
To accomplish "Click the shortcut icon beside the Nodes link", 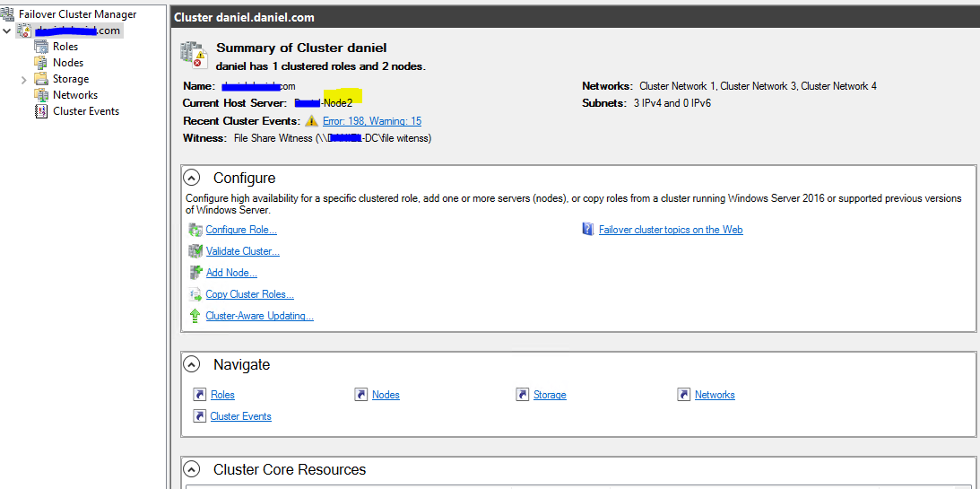I will (x=361, y=395).
